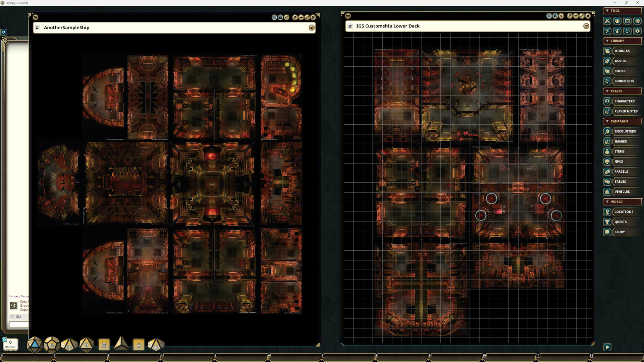Open Characters in the sidebar

tap(623, 101)
